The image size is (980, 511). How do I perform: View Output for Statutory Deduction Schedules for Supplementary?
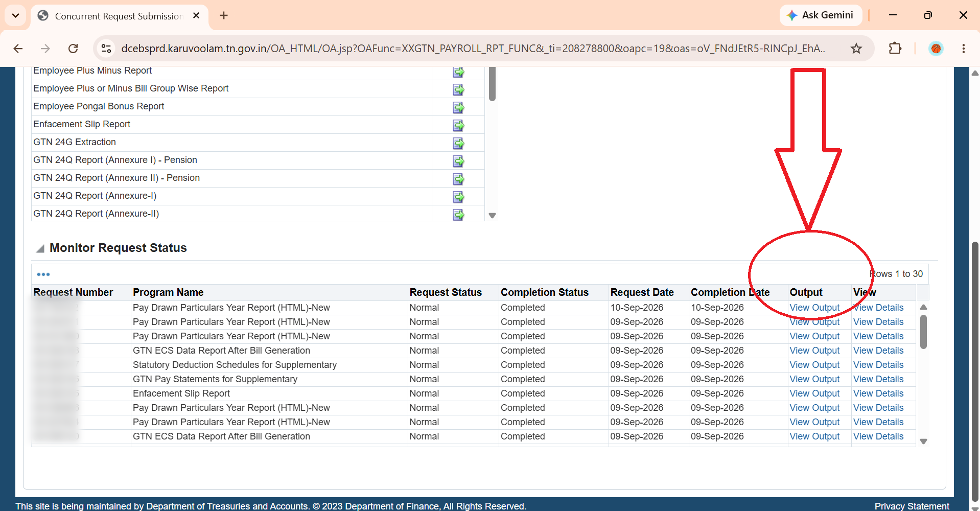(x=814, y=365)
